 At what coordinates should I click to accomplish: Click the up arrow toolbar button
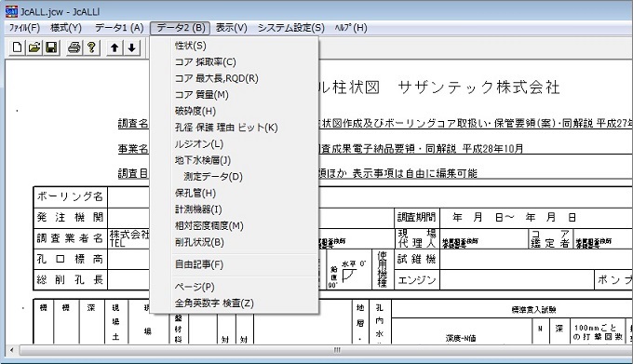114,47
